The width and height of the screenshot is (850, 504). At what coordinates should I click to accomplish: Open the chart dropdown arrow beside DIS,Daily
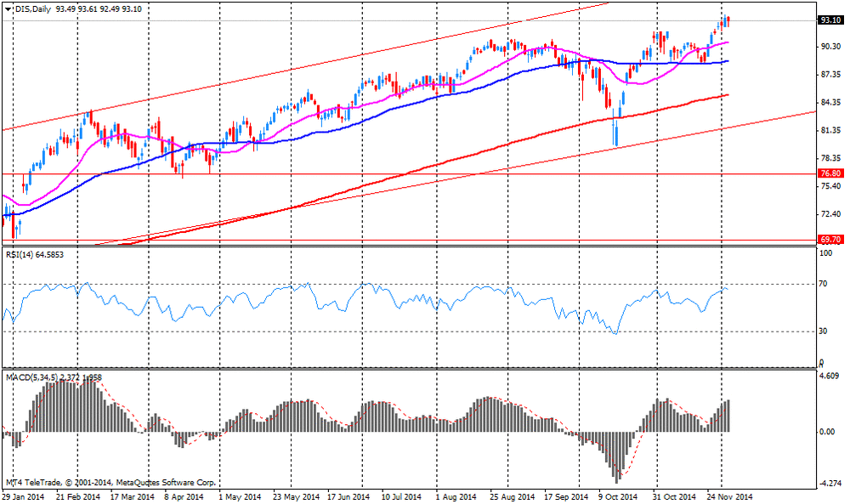click(x=8, y=8)
